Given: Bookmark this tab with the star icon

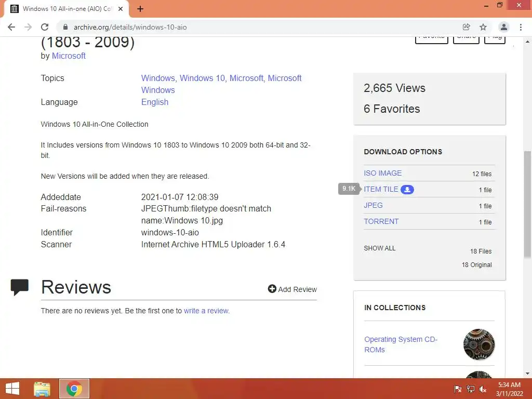Looking at the screenshot, I should coord(483,27).
